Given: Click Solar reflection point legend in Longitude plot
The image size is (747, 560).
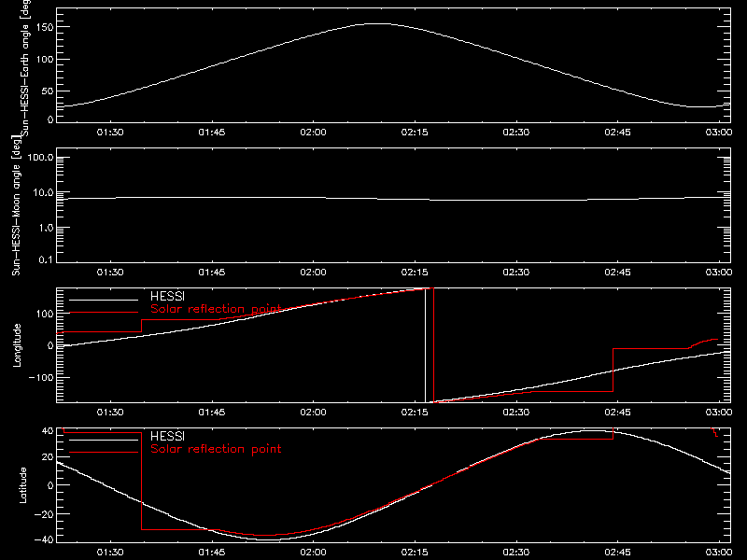Looking at the screenshot, I should [x=216, y=309].
